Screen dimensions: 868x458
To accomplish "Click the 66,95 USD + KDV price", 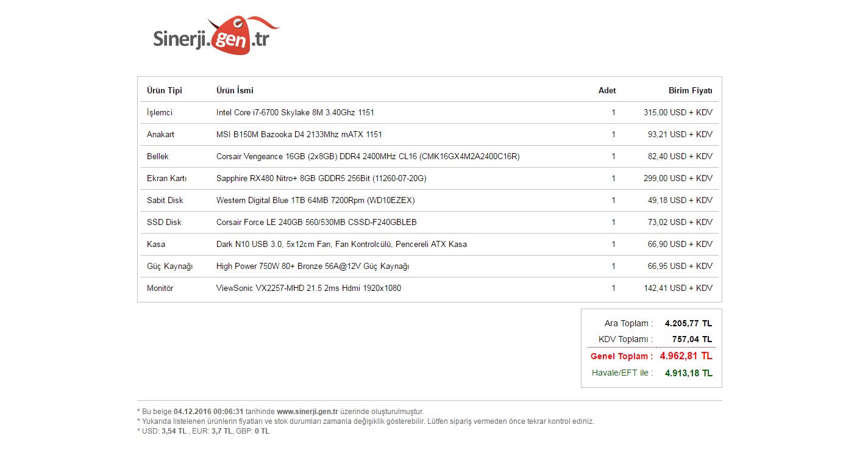I will click(x=680, y=267).
